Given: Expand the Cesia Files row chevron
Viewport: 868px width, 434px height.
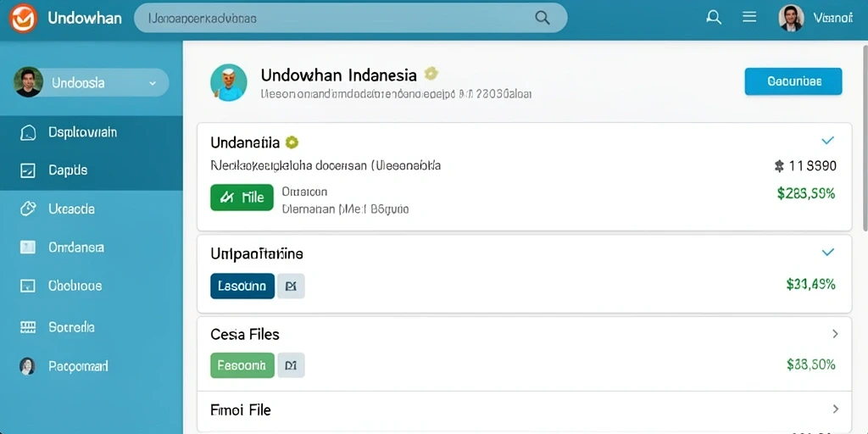Looking at the screenshot, I should pos(835,334).
